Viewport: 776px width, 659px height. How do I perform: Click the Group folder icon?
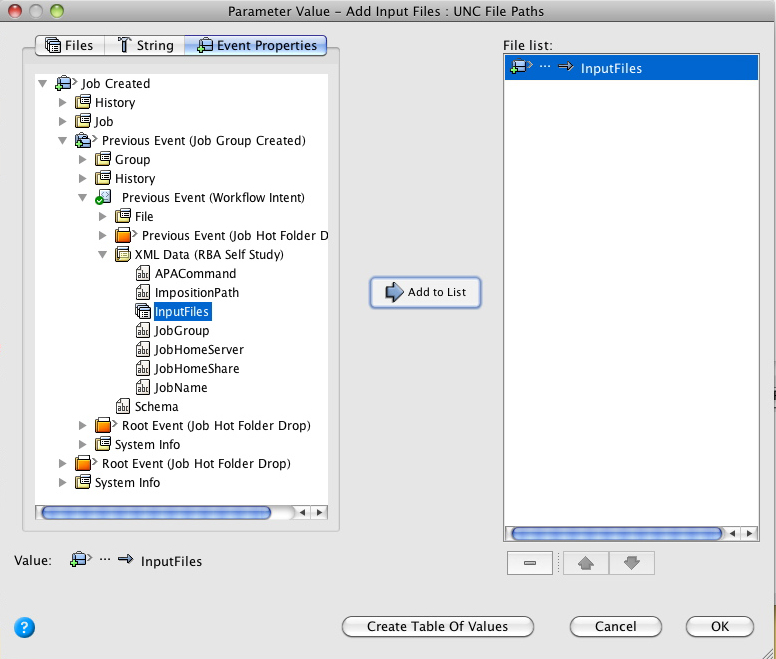tap(103, 159)
